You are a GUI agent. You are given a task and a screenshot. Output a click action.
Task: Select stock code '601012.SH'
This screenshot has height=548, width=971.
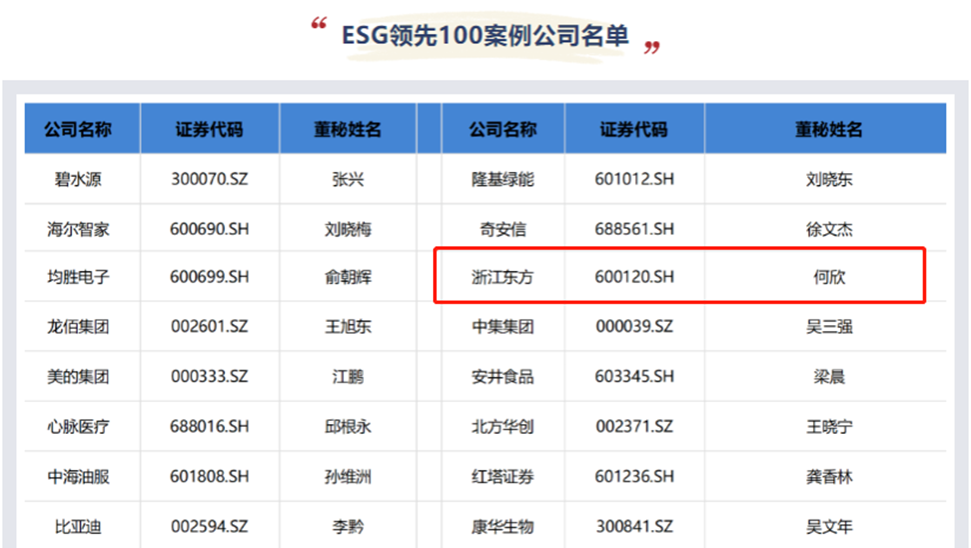634,180
